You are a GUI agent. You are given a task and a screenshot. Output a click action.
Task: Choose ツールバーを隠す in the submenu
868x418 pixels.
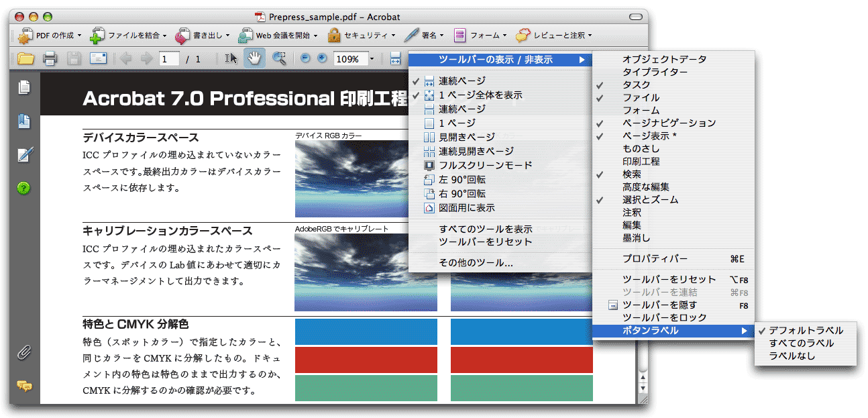click(673, 305)
